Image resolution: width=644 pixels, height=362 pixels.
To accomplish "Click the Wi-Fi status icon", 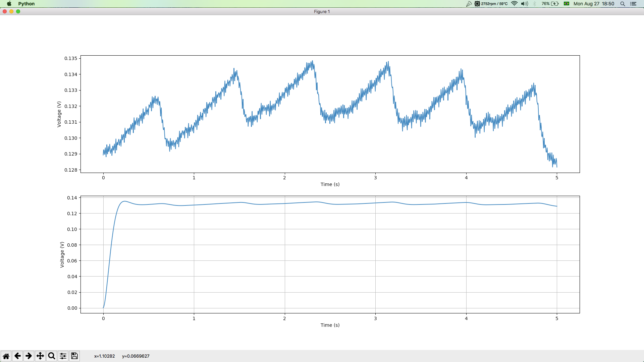I will click(514, 4).
